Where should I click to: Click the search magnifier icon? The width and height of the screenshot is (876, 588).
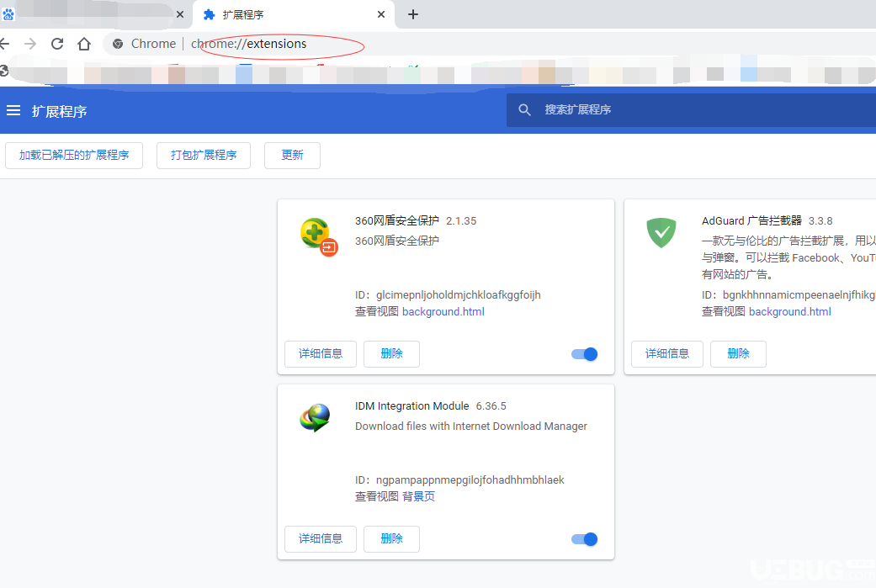click(524, 110)
